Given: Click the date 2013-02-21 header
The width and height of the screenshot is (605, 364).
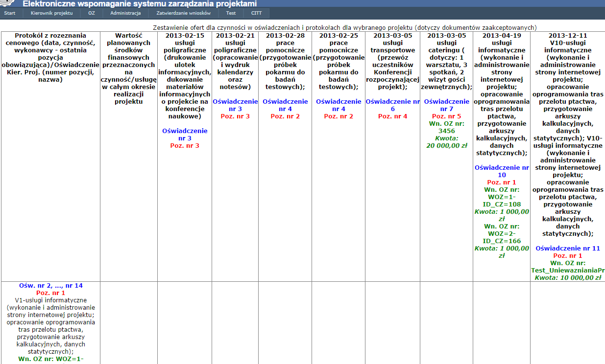Looking at the screenshot, I should click(235, 36).
